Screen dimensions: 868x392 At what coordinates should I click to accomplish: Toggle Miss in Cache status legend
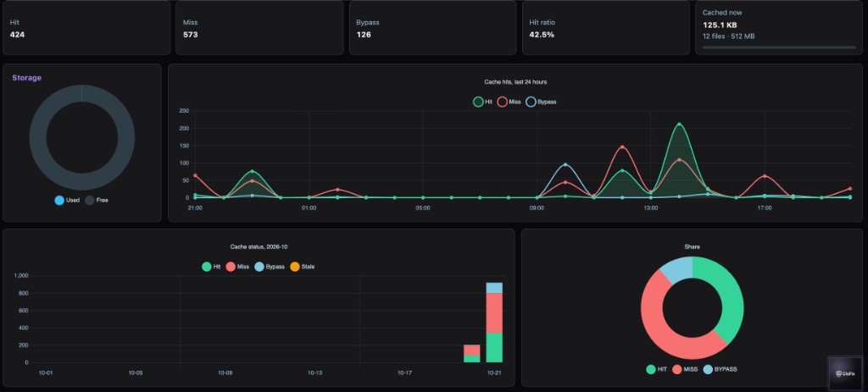pyautogui.click(x=237, y=267)
